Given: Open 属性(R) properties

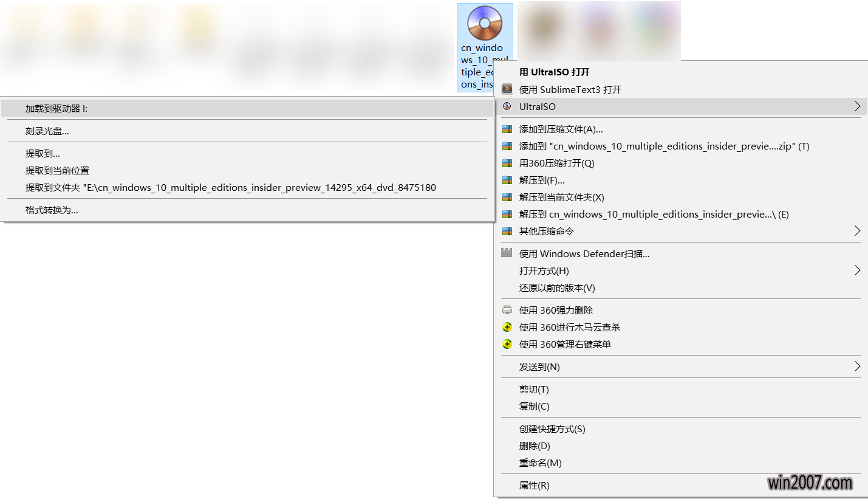Looking at the screenshot, I should pos(681,485).
